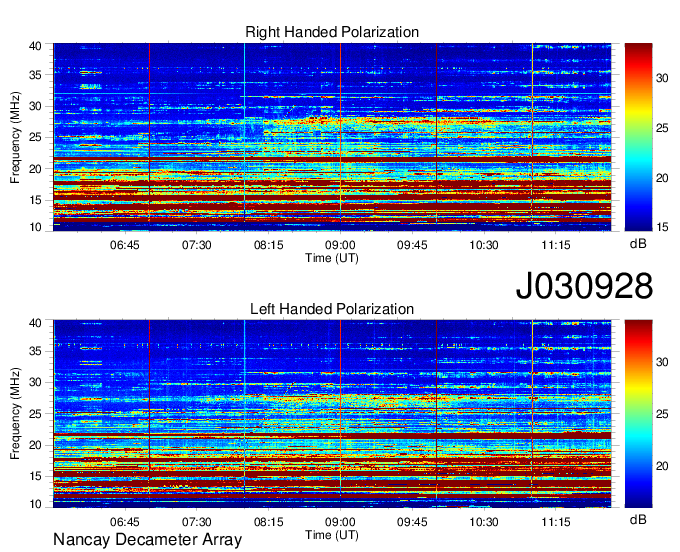Click the 15 MHz tick of Right Handed plot
Screen dimensions: 680x552
(x=35, y=200)
